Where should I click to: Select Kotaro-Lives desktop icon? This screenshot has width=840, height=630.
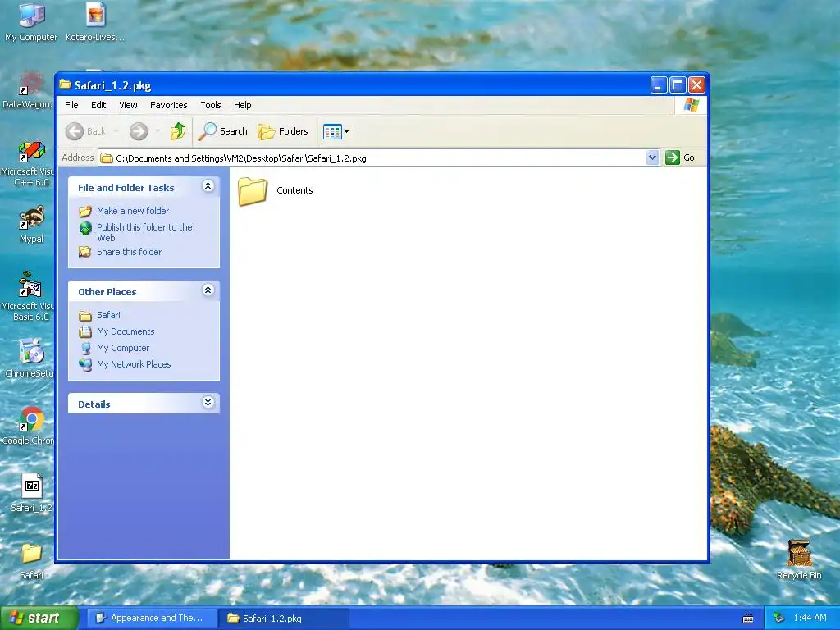[x=95, y=22]
